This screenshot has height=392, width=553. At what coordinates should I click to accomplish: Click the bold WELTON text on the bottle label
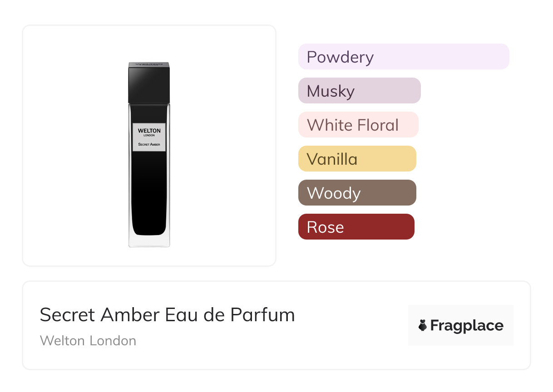click(x=149, y=131)
